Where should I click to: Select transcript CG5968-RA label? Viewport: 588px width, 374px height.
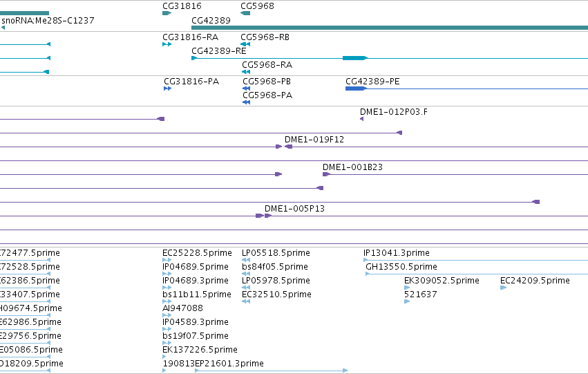point(267,65)
